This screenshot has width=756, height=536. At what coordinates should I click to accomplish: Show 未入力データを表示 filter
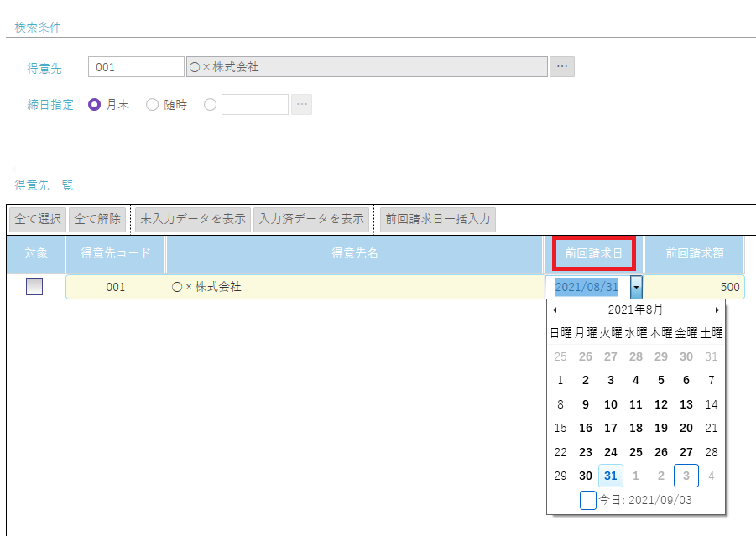pyautogui.click(x=193, y=219)
